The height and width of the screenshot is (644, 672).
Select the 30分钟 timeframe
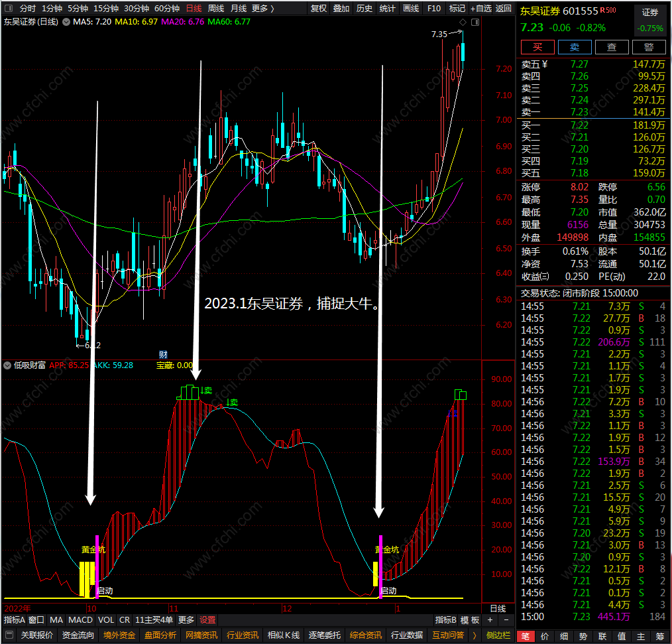(137, 8)
